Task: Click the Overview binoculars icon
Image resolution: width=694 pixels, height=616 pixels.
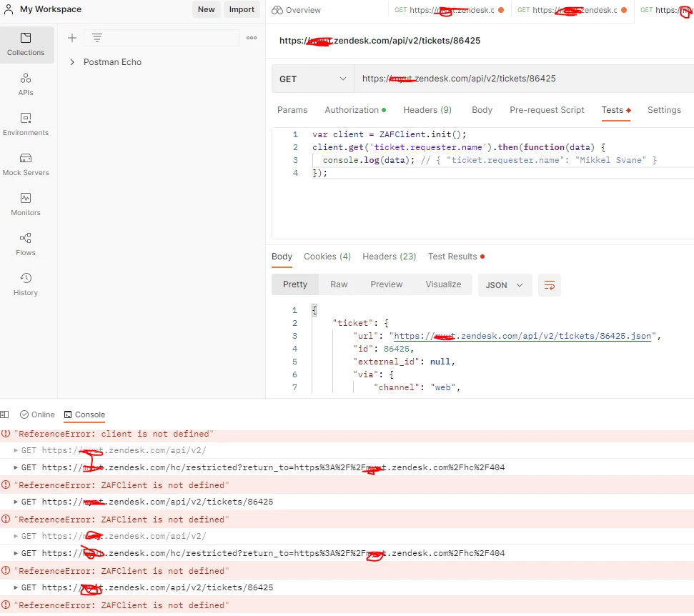Action: click(x=277, y=10)
